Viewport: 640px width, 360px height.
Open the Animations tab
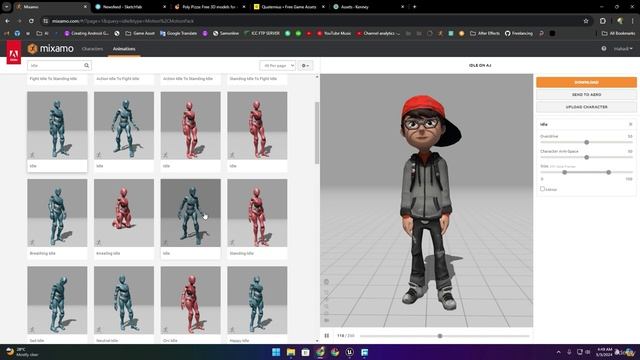tap(124, 49)
